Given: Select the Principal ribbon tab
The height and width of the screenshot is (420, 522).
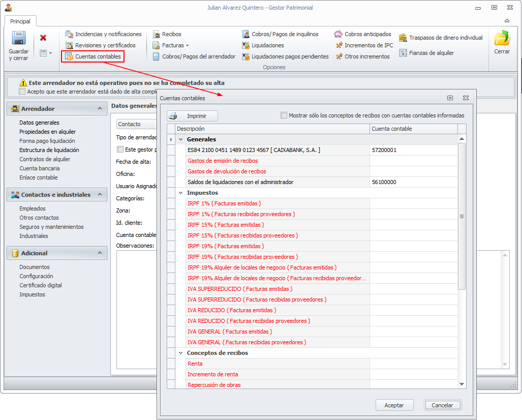Looking at the screenshot, I should click(x=20, y=21).
